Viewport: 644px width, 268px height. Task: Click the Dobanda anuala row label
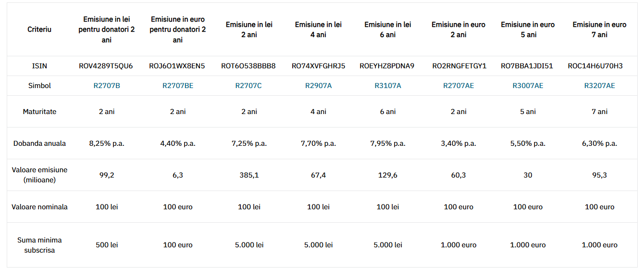39,143
